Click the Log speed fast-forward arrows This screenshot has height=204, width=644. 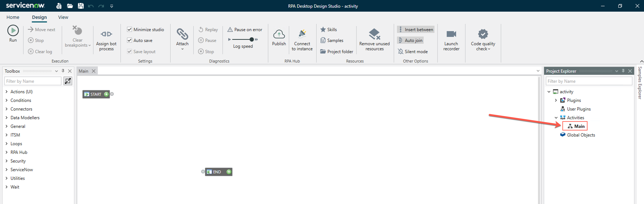256,39
